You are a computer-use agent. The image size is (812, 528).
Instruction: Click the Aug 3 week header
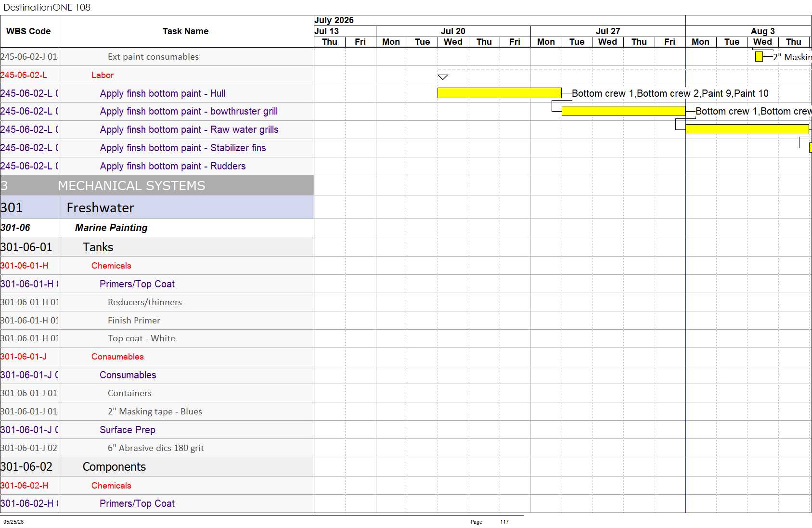click(762, 31)
